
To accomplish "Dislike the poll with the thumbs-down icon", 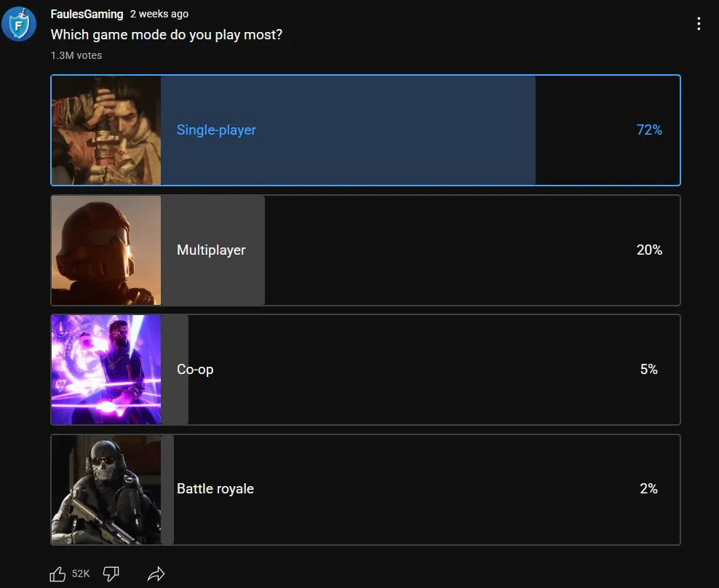I will coord(111,573).
